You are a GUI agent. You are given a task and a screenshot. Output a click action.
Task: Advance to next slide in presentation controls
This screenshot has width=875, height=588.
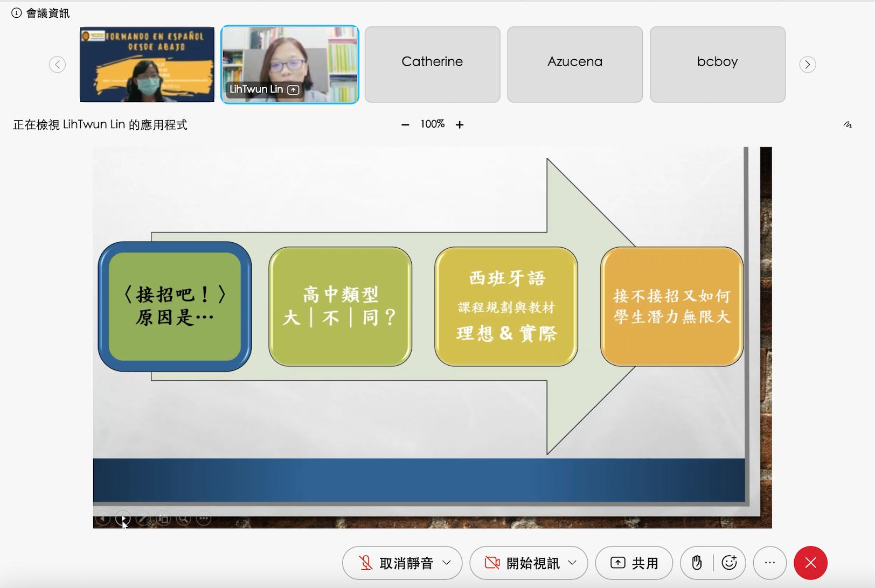pyautogui.click(x=123, y=519)
